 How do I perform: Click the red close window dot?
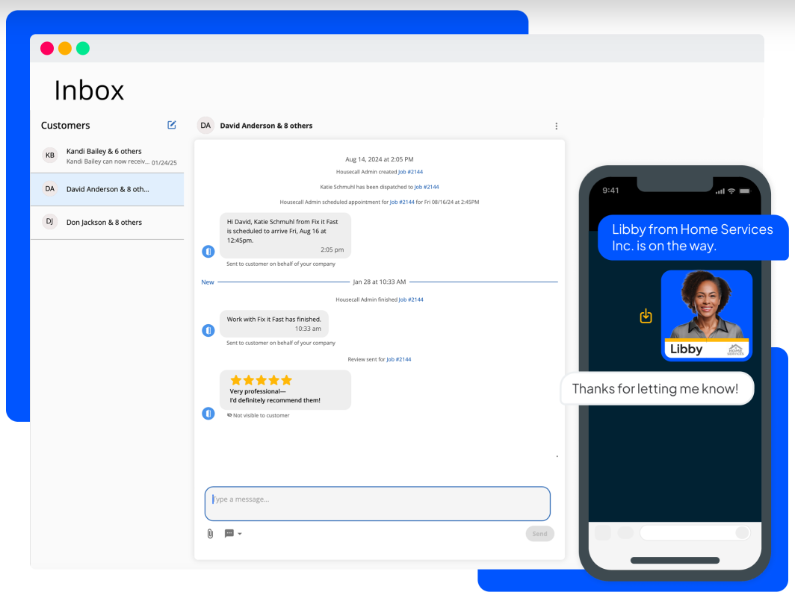click(x=47, y=48)
